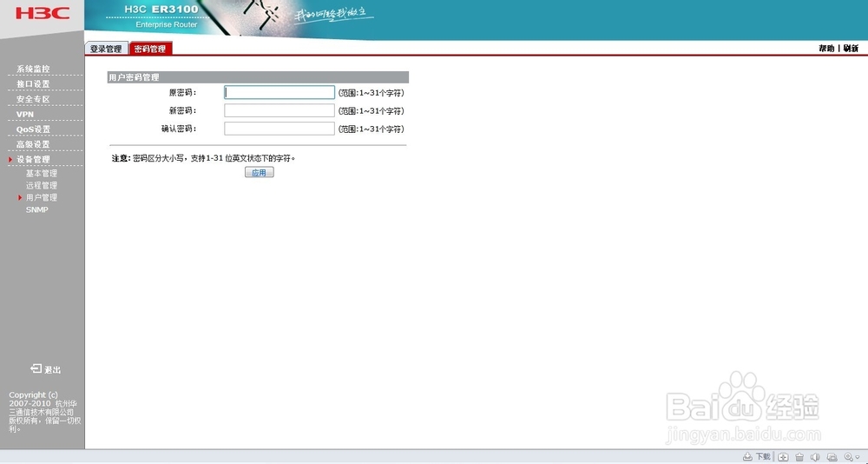Open the zoom level dropdown arrow
Image resolution: width=868 pixels, height=464 pixels.
(857, 457)
